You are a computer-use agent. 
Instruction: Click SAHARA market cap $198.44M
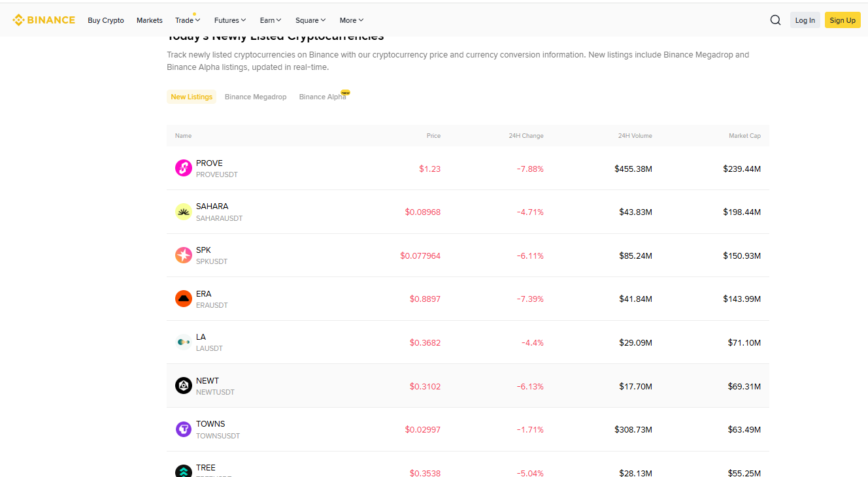742,212
